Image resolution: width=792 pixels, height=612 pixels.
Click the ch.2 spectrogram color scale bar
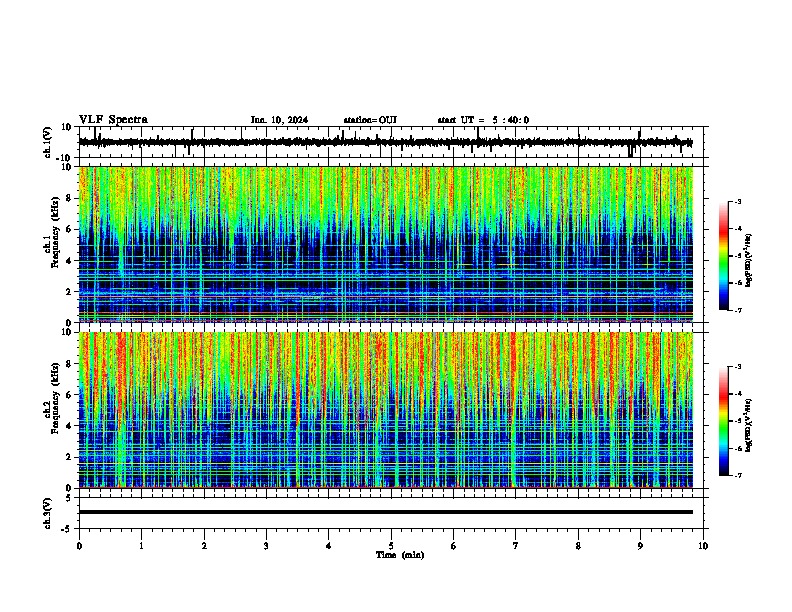(x=724, y=421)
